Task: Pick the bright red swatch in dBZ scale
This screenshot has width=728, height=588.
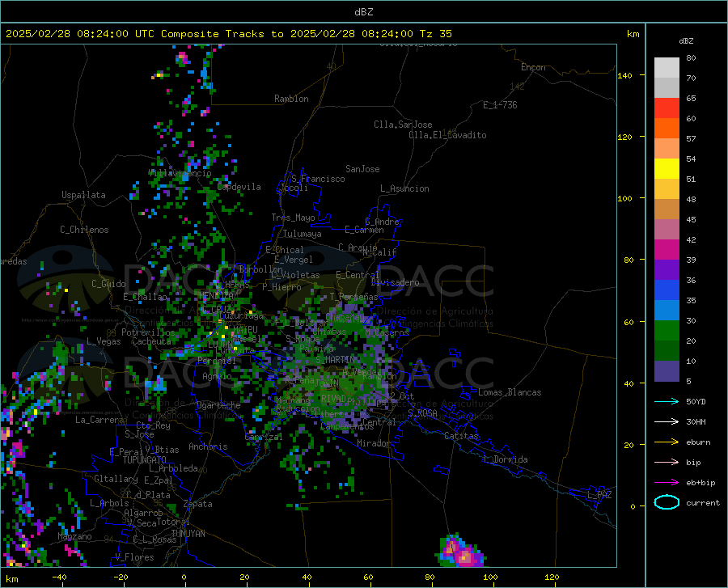Action: pyautogui.click(x=667, y=108)
